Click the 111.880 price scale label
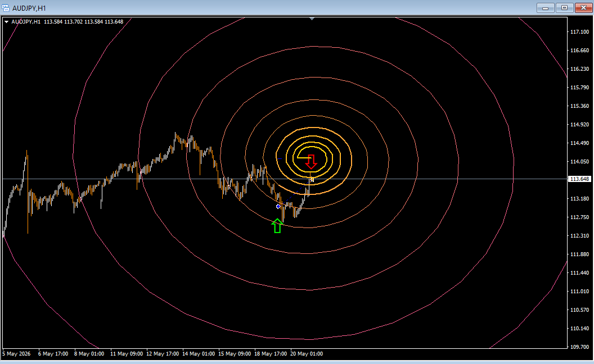594x364 pixels. 579,254
